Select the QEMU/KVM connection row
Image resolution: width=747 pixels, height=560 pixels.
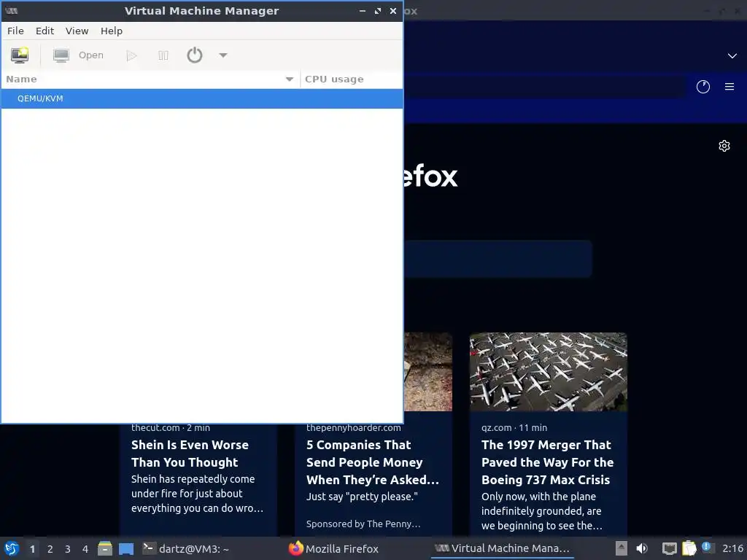tap(202, 98)
